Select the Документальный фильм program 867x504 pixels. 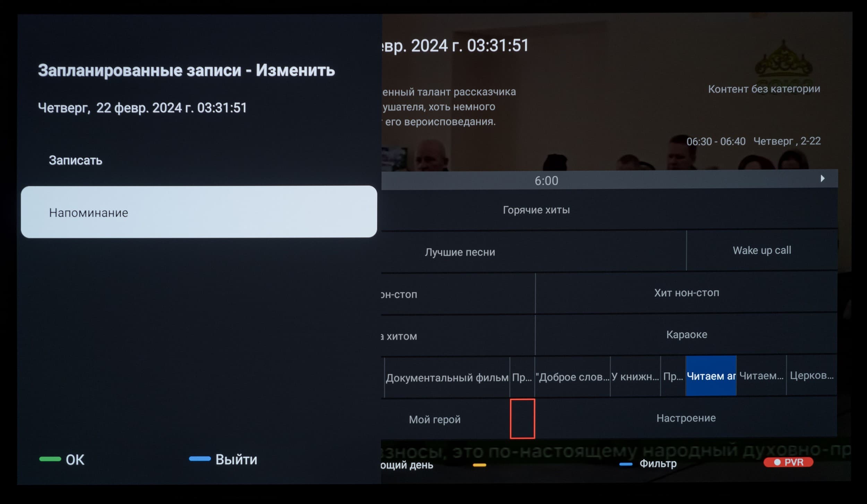[x=447, y=377]
